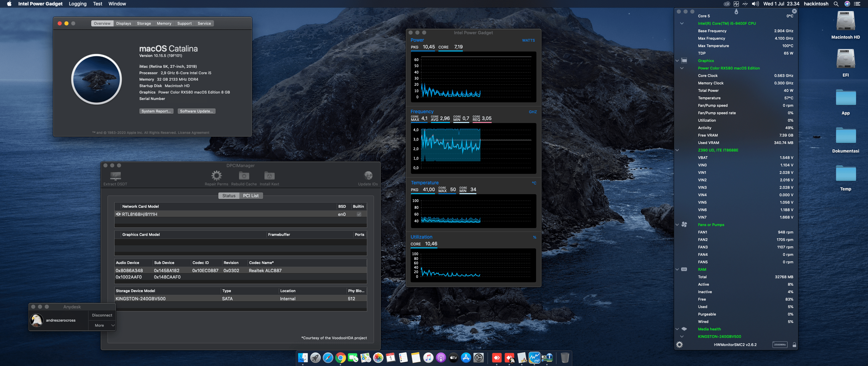The image size is (868, 366).
Task: Click the lock icon in HWMonitorSMC2 footer
Action: pos(794,344)
